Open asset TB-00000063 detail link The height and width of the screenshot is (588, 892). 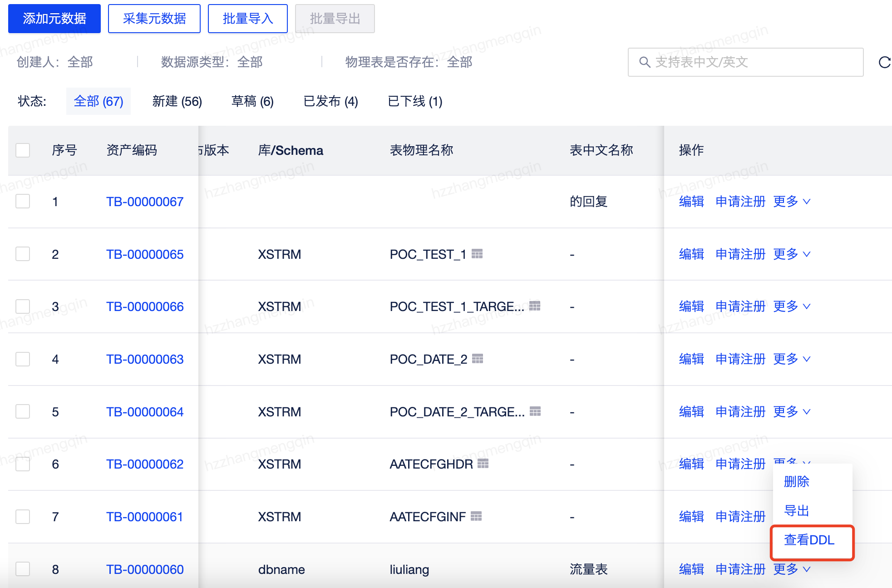coord(144,359)
